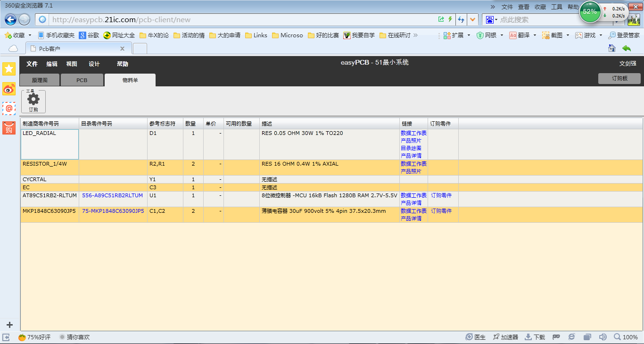
Task: Click browser forward arrow button
Action: [x=25, y=19]
